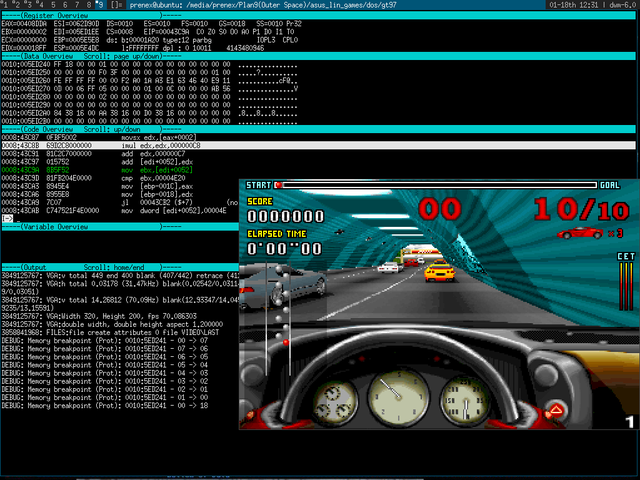This screenshot has height=480, width=640.
Task: Select the add [edi+0052],edx code line
Action: (97, 162)
